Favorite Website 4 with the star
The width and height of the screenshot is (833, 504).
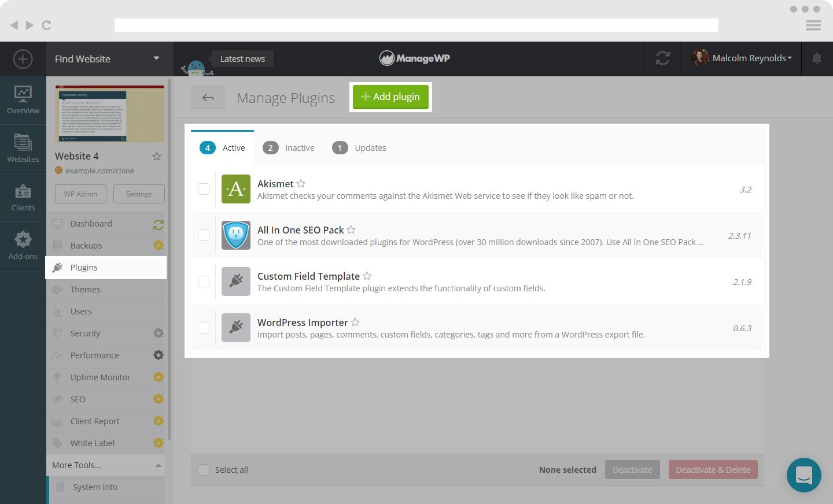157,156
